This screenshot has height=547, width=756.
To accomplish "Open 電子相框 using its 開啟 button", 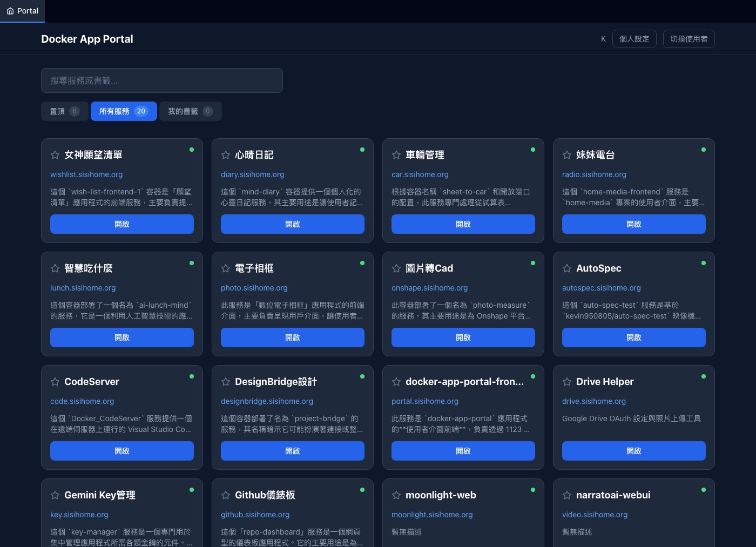I will coord(293,337).
